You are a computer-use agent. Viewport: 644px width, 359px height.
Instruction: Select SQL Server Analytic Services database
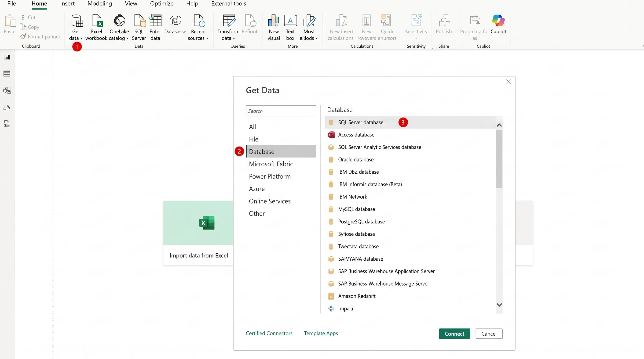(x=410, y=147)
